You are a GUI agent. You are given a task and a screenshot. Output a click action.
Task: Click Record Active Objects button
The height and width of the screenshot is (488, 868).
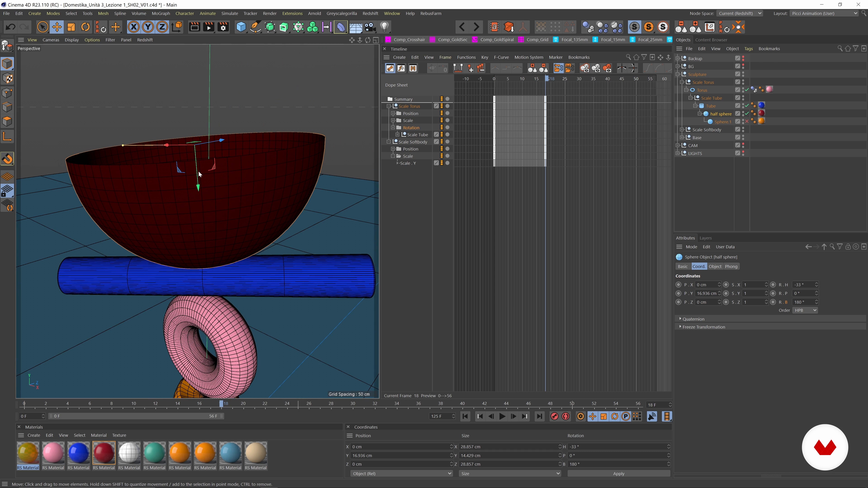tap(554, 417)
